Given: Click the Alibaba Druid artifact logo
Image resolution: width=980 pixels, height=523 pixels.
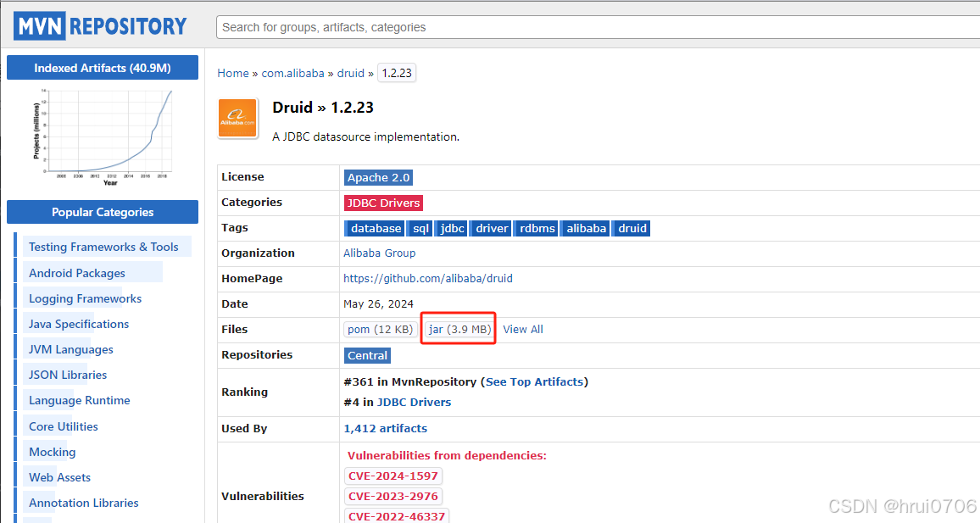Looking at the screenshot, I should (237, 118).
